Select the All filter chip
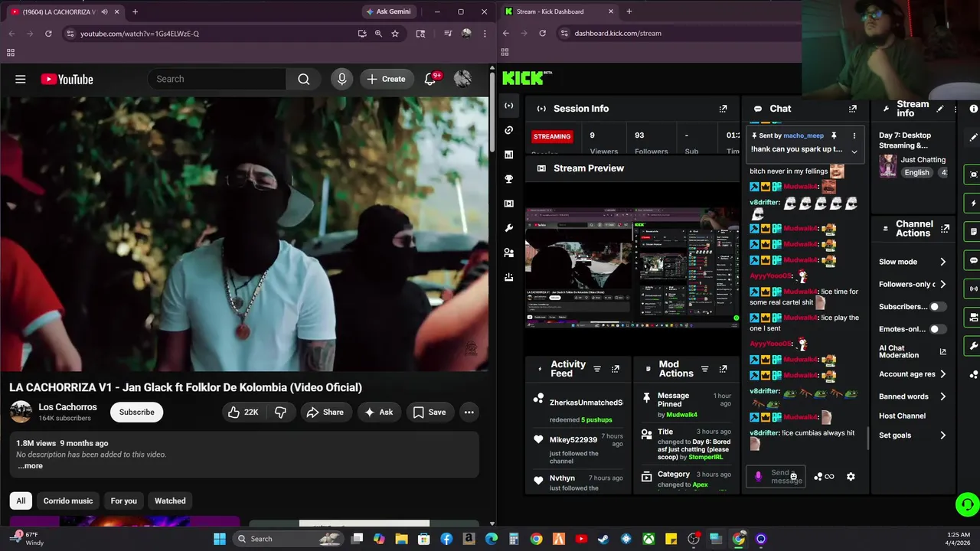 coord(21,500)
